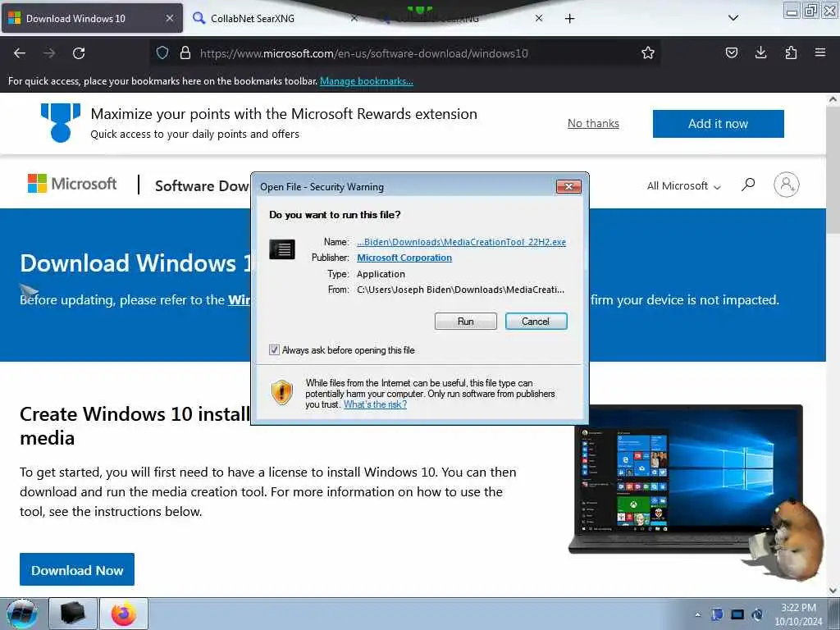Open the black folder taskbar app
The height and width of the screenshot is (630, 840).
(x=73, y=614)
